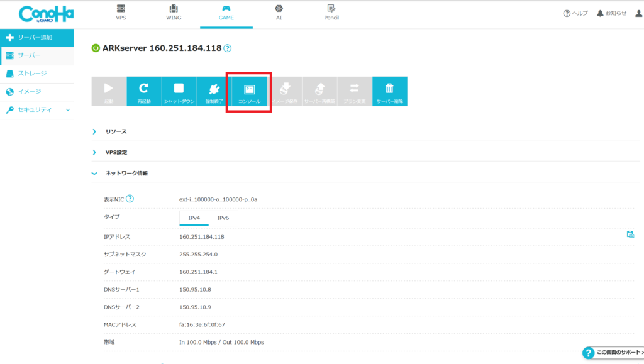Open the ヘルプ link in header
Image resolution: width=644 pixels, height=364 pixels.
[575, 13]
